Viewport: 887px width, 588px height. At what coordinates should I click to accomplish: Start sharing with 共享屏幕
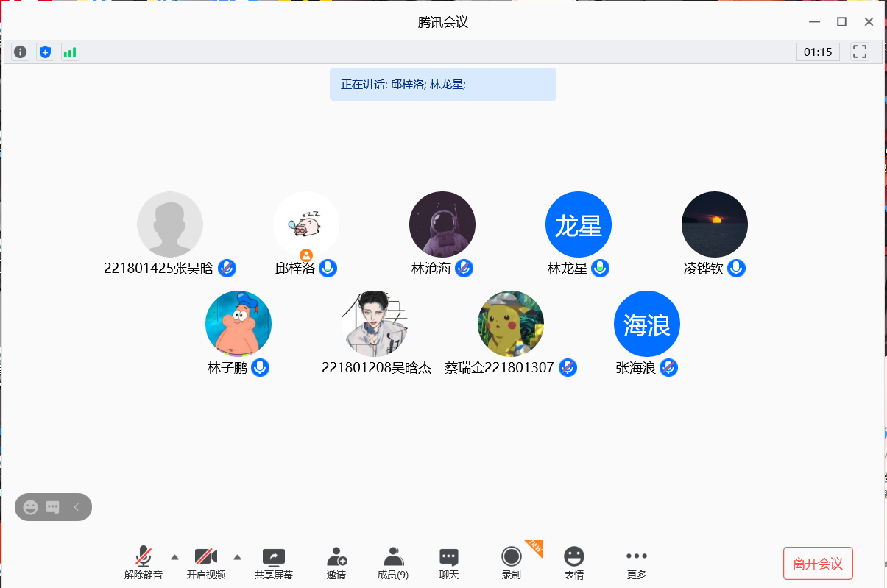pos(274,564)
